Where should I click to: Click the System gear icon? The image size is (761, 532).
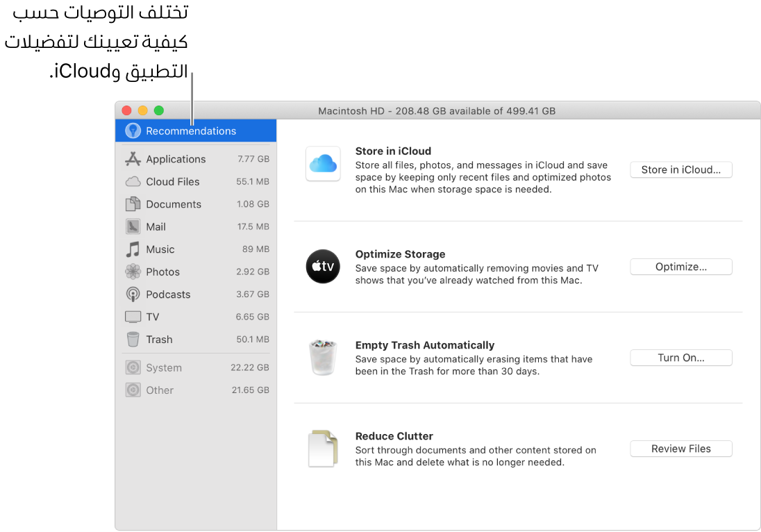coord(133,367)
